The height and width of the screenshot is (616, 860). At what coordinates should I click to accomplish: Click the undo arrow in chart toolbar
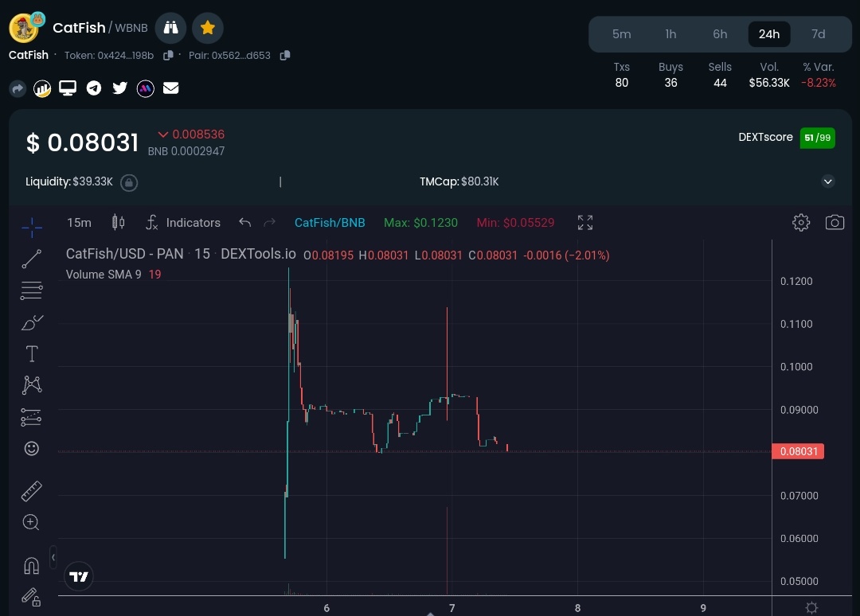tap(244, 223)
